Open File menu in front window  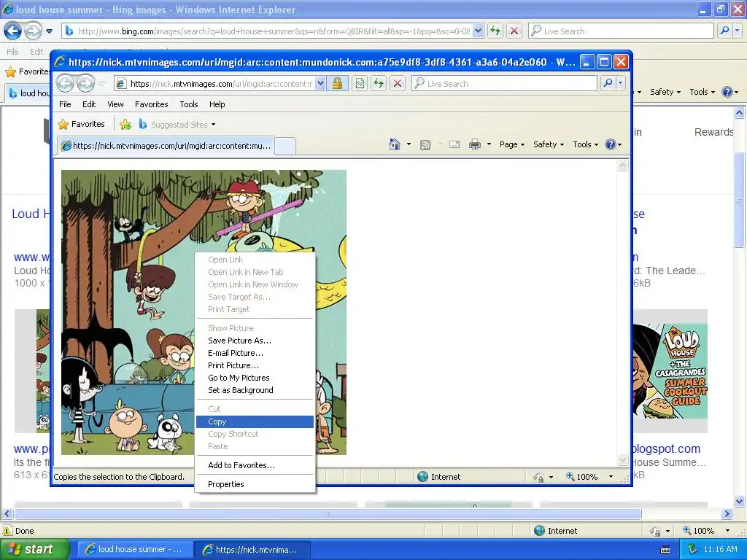(65, 104)
